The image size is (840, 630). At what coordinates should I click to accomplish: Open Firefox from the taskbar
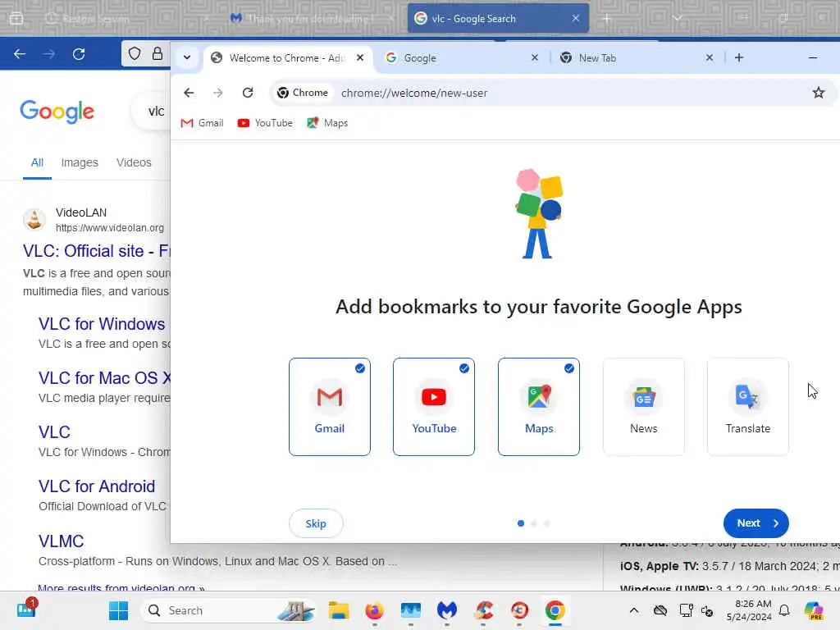coord(374,610)
